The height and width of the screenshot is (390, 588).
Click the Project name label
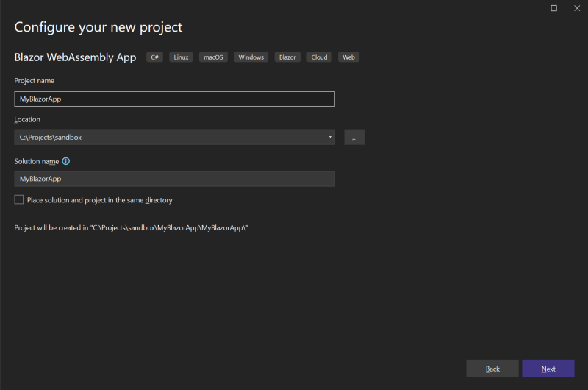[34, 81]
